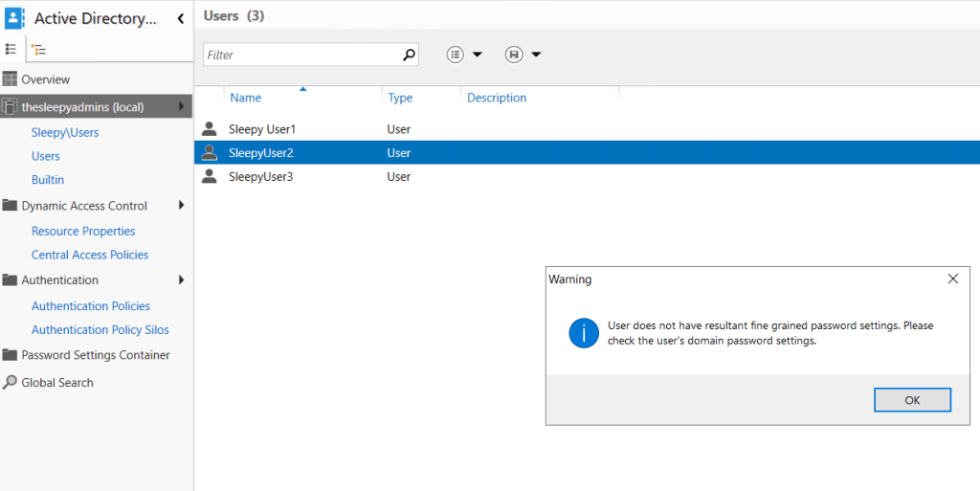Screen dimensions: 980x491
Task: Click the Overview tile icon
Action: click(11, 79)
